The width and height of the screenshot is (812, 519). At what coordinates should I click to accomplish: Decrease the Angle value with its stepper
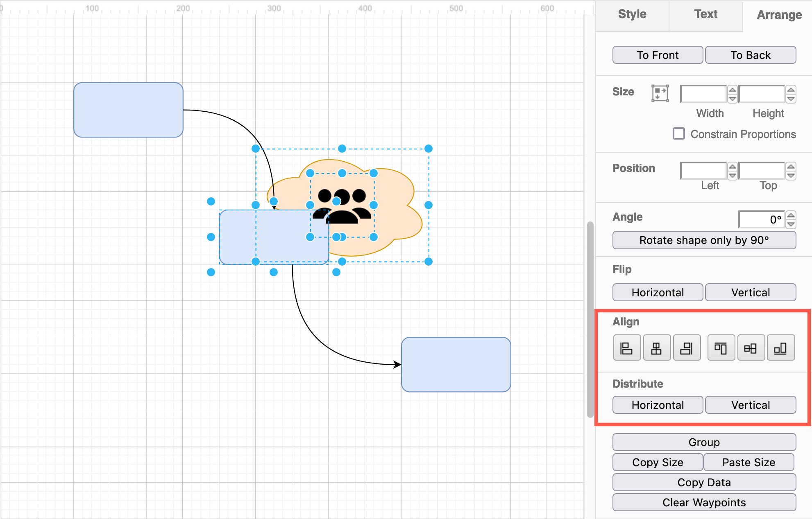(791, 223)
